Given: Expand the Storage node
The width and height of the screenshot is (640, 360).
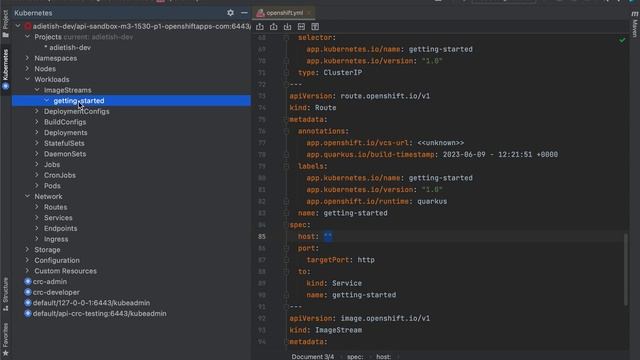Looking at the screenshot, I should (x=27, y=249).
